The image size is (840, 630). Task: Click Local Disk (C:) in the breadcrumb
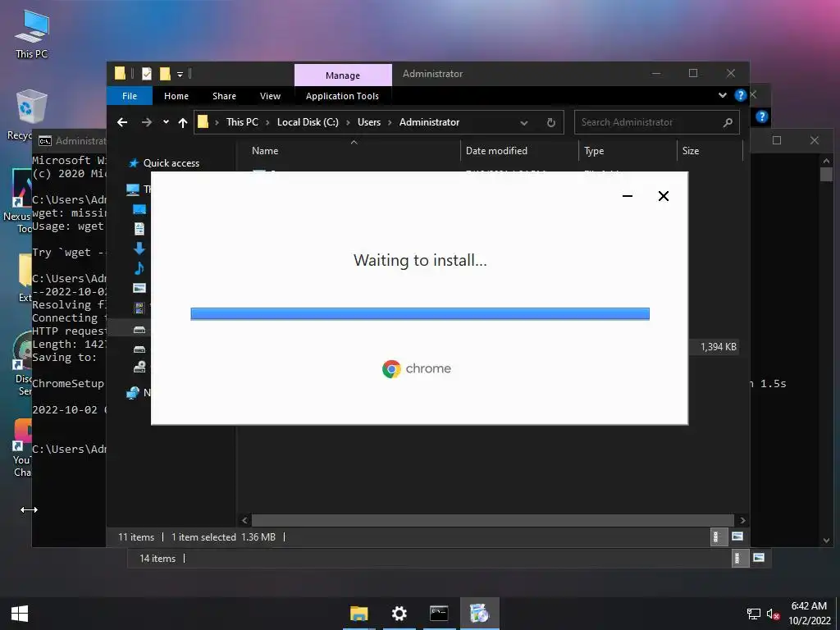(x=308, y=122)
